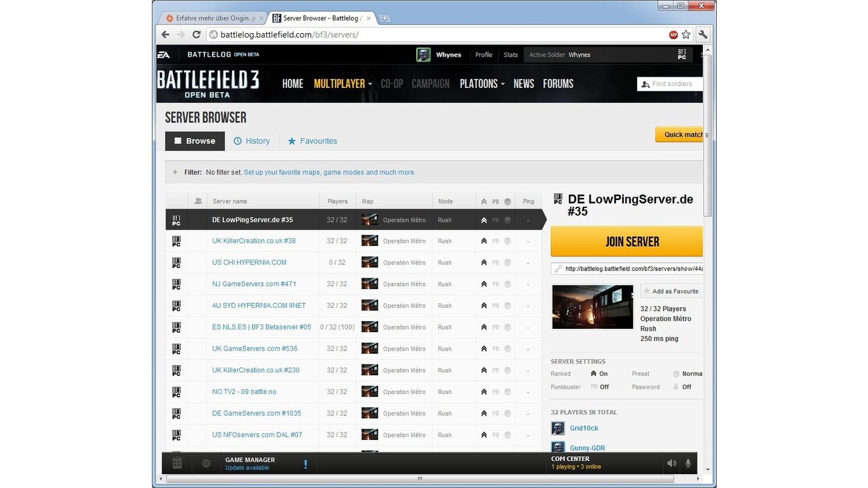Click the Quick match button

coord(679,134)
